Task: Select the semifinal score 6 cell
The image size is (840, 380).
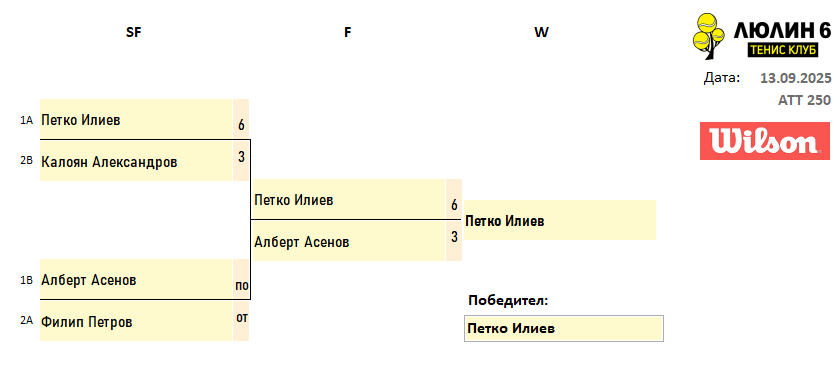Action: 241,120
